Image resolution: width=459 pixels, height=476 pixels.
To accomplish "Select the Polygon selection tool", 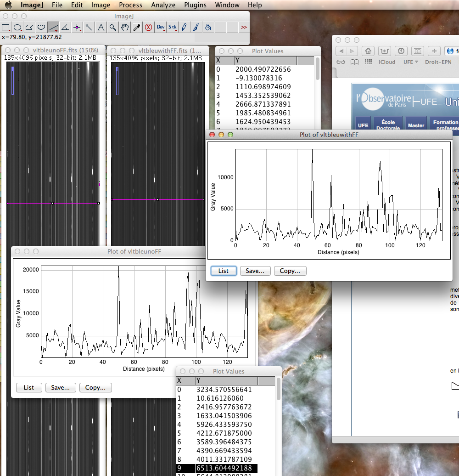I will pos(29,27).
